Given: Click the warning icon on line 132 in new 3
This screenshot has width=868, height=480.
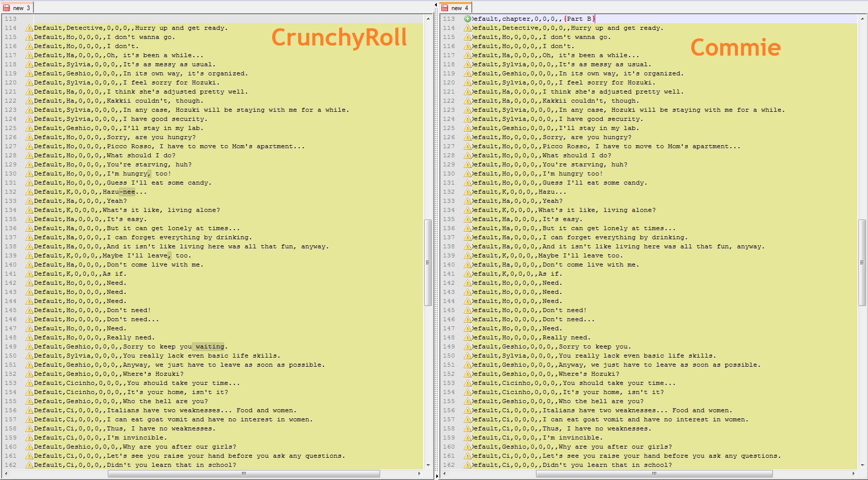Looking at the screenshot, I should pos(29,192).
